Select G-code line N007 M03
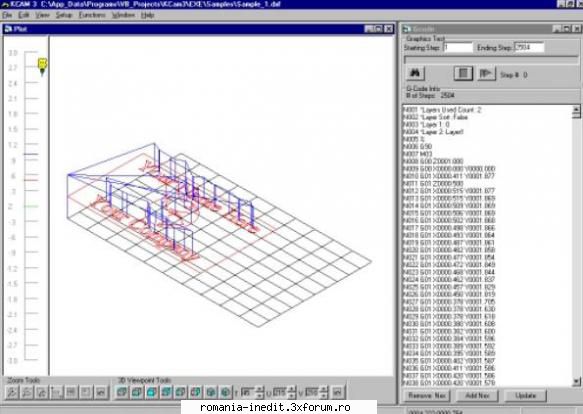583x414 pixels. click(x=417, y=154)
